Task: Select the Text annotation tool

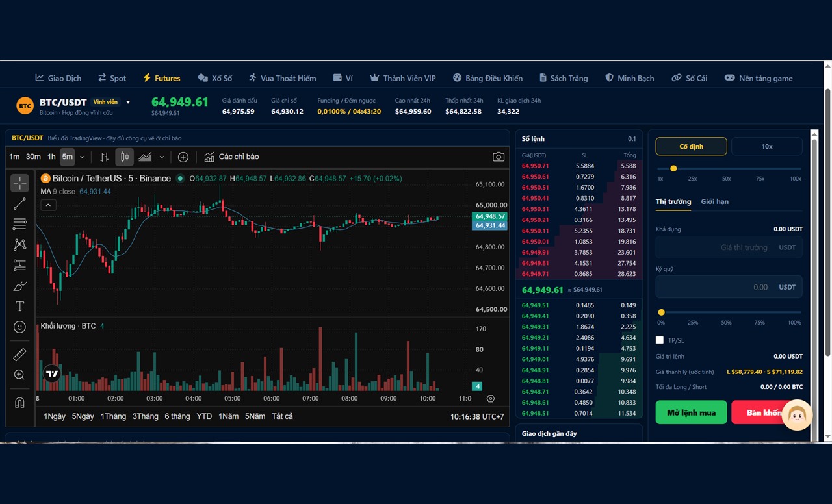Action: pyautogui.click(x=19, y=306)
